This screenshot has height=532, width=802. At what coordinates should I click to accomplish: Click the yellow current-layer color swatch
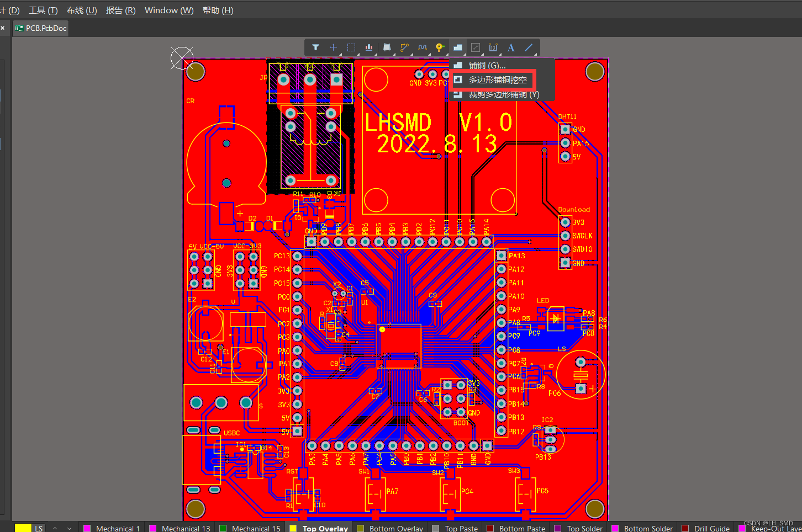23,528
